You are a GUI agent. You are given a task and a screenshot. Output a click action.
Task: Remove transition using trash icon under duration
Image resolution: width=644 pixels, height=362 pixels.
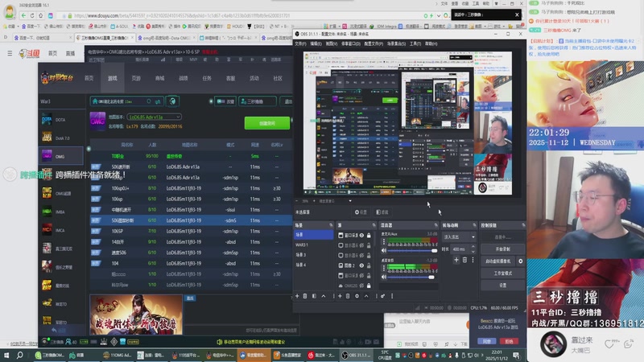465,260
